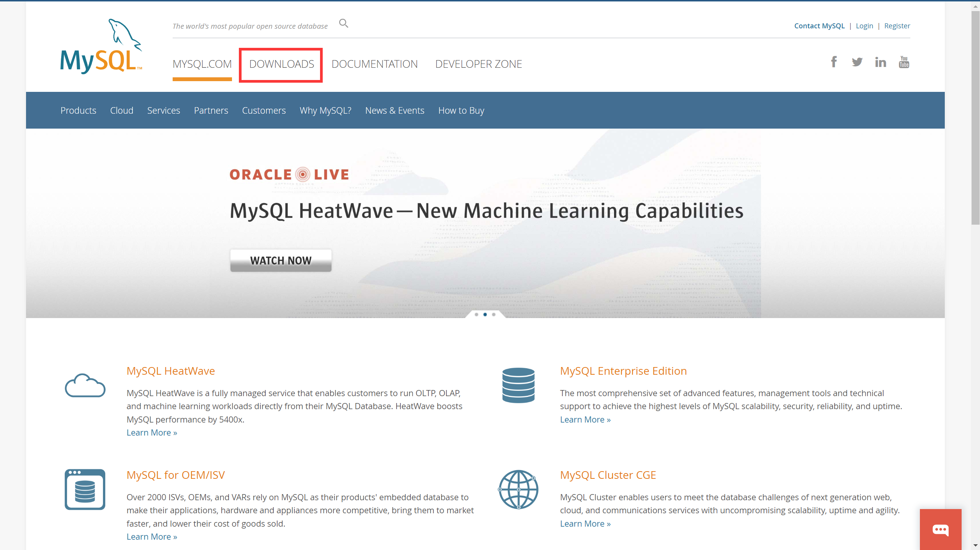Open the DOCUMENTATION navigation menu item
The image size is (980, 550).
[374, 63]
